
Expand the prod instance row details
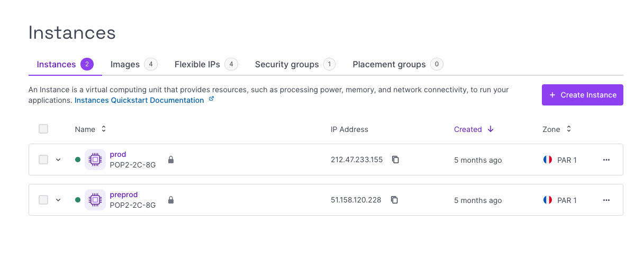[x=58, y=160]
